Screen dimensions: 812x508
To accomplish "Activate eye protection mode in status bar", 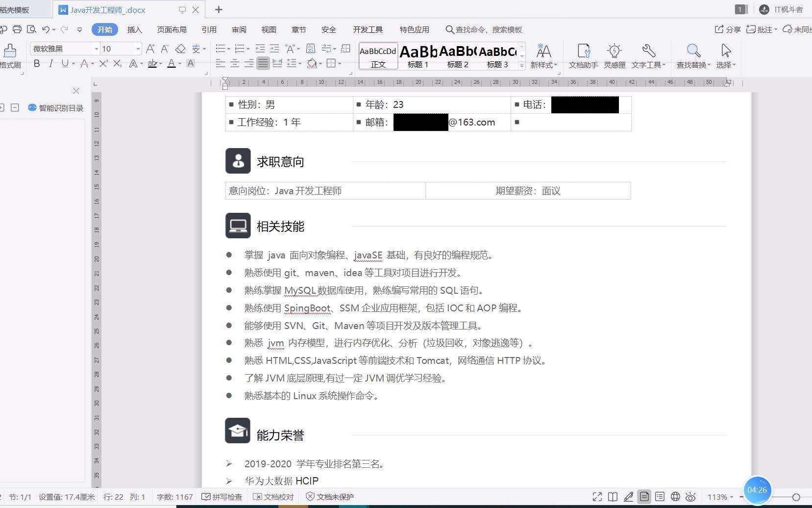I will (x=691, y=496).
